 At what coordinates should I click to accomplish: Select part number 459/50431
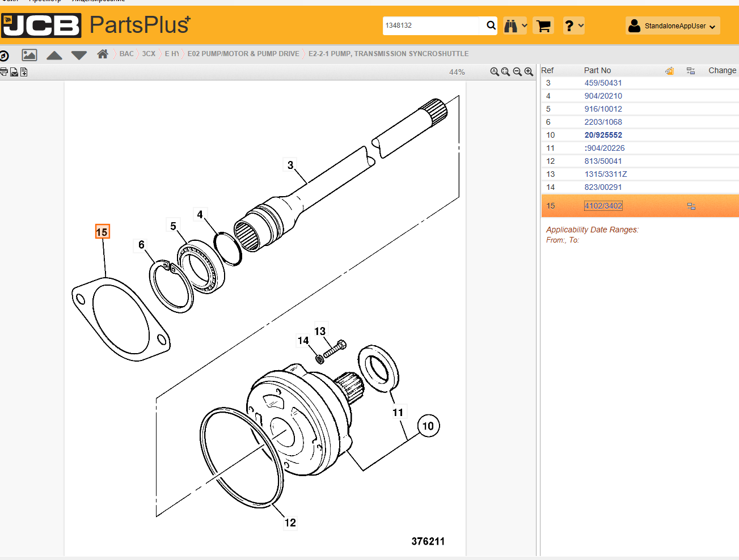pos(603,83)
